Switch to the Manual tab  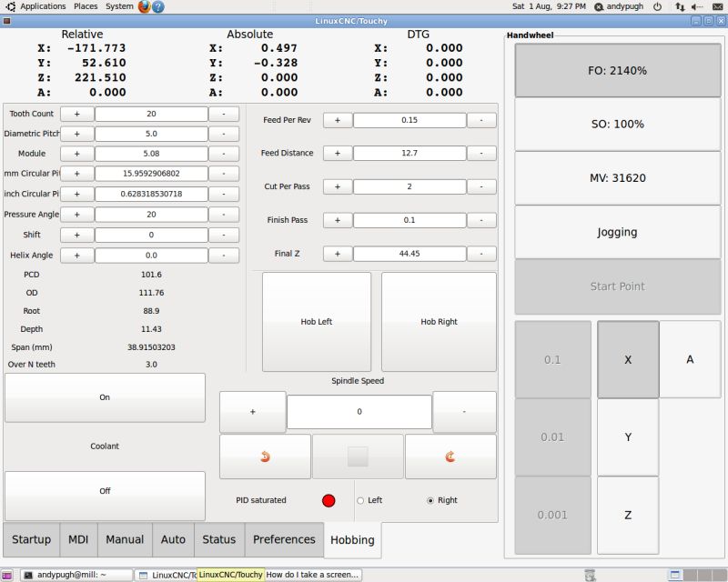point(124,539)
